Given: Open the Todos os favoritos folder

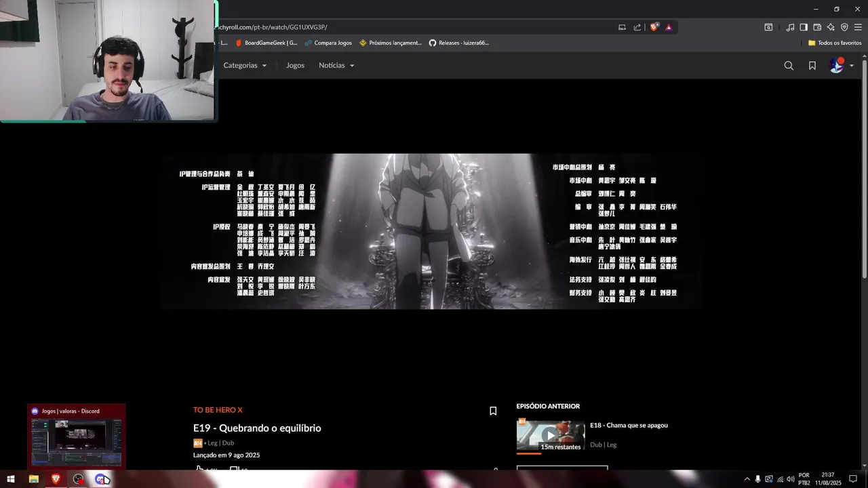Looking at the screenshot, I should coord(835,43).
